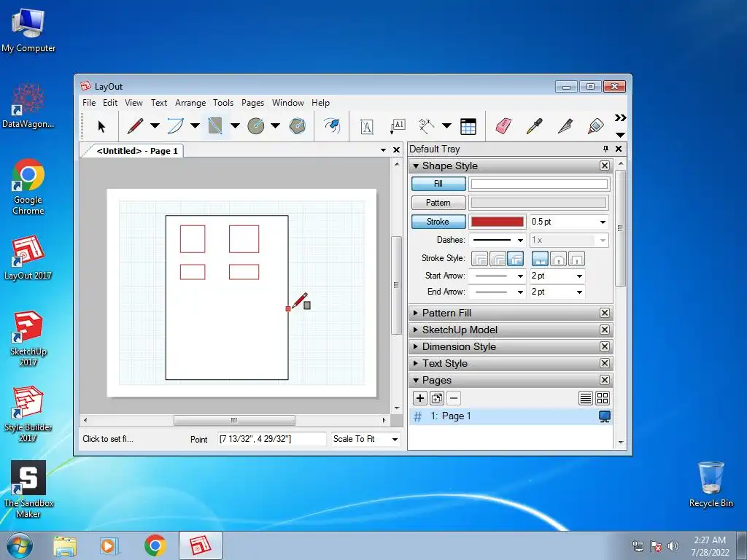This screenshot has width=747, height=560.
Task: Open the document tab list arrow
Action: click(383, 150)
